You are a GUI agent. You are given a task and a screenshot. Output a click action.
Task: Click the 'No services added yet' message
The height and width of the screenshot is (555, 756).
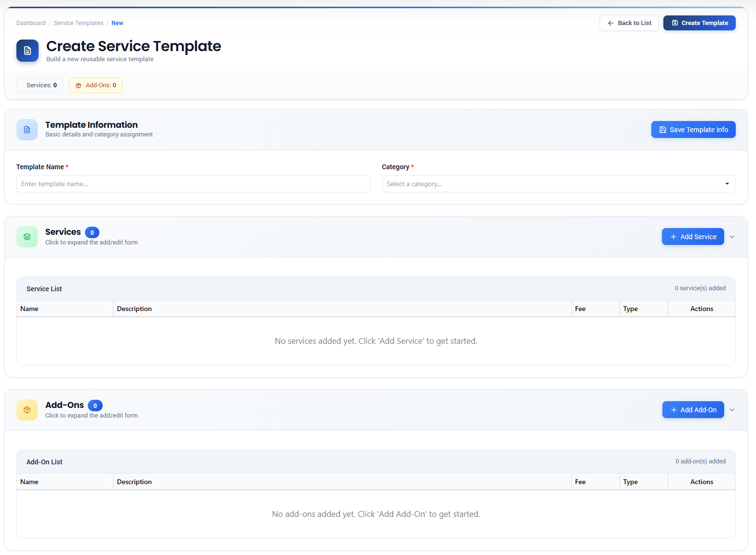pos(376,341)
